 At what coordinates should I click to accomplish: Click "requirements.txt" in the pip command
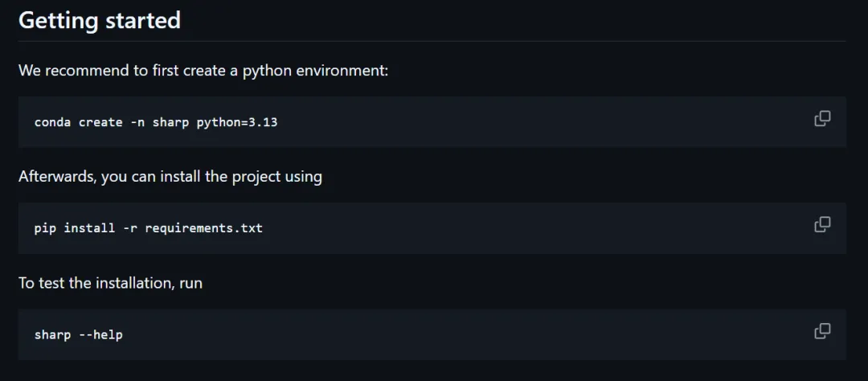[203, 228]
